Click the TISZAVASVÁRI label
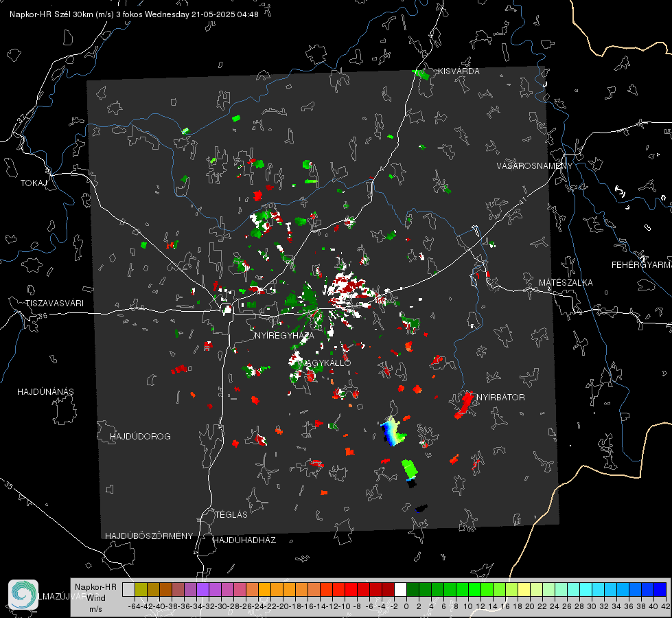Image resolution: width=672 pixels, height=618 pixels. click(x=54, y=304)
